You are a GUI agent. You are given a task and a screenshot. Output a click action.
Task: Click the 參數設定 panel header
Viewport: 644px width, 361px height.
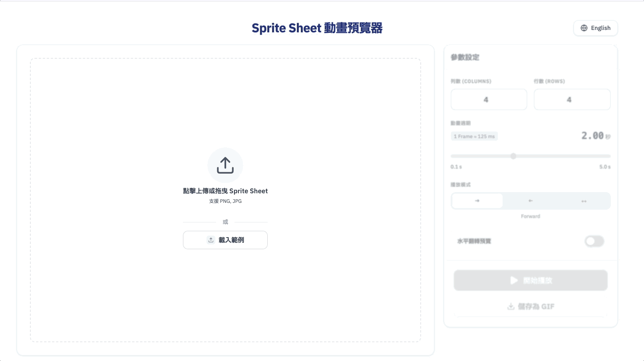click(465, 57)
